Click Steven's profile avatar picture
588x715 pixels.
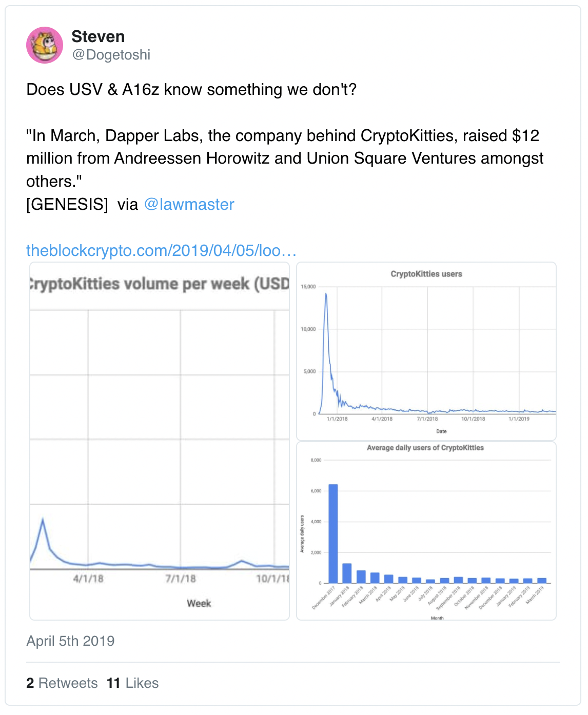tap(45, 45)
